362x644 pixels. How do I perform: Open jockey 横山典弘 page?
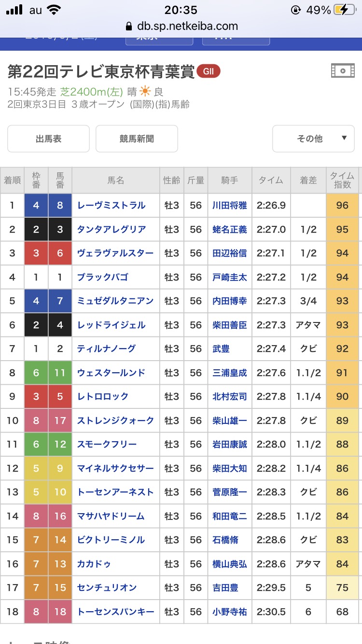[x=230, y=564]
